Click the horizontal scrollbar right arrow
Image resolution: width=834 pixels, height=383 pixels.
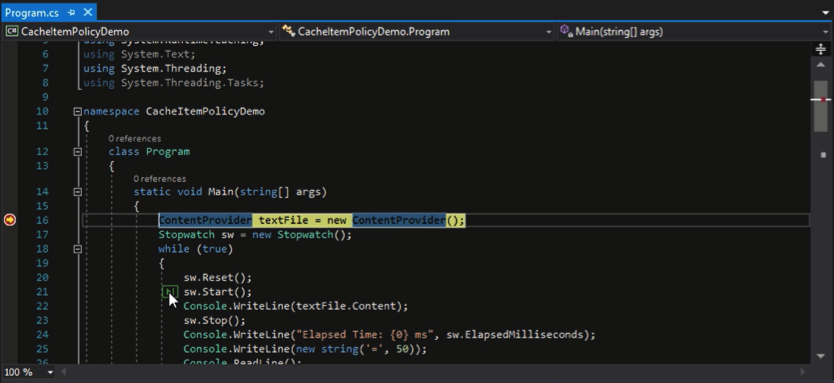click(x=804, y=372)
